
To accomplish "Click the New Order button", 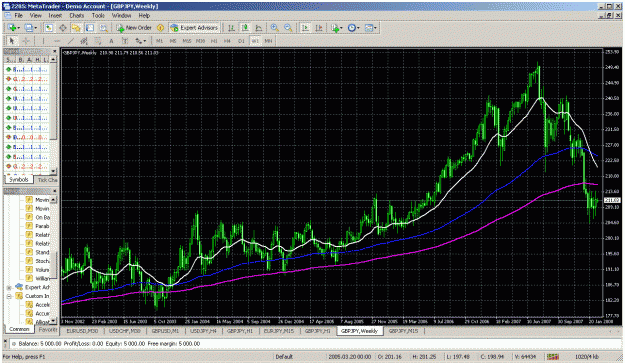I will [x=134, y=27].
